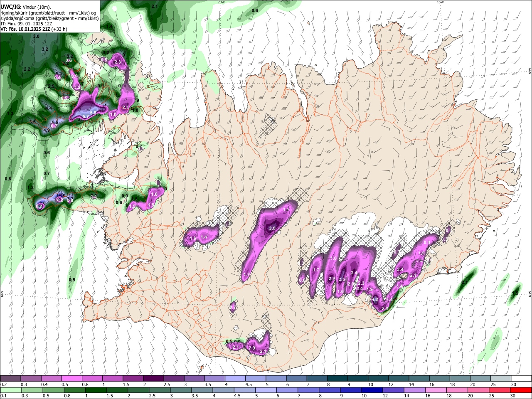Image resolution: width=532 pixels, height=399 pixels.
Task: Pick the rain legend swatch between 2.5 and 3
Action: pos(160,390)
